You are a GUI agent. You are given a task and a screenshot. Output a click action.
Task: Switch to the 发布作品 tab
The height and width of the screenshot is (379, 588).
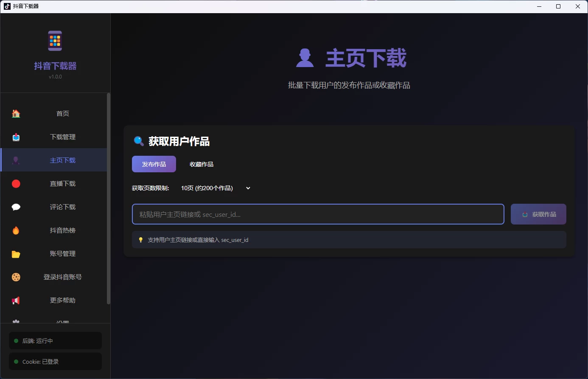click(154, 164)
